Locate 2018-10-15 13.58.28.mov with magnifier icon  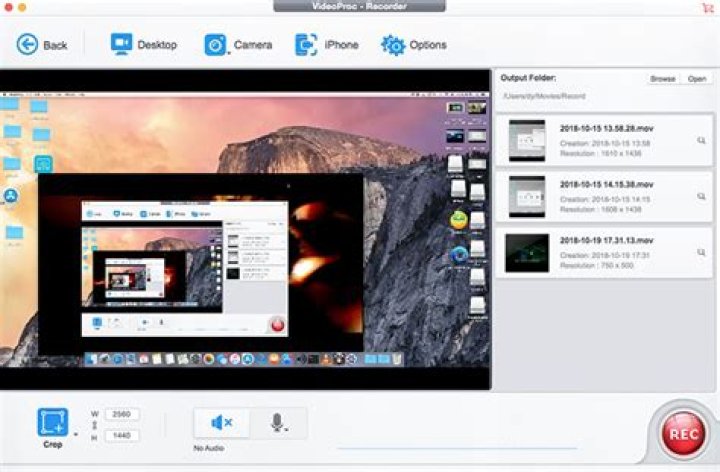pos(701,141)
